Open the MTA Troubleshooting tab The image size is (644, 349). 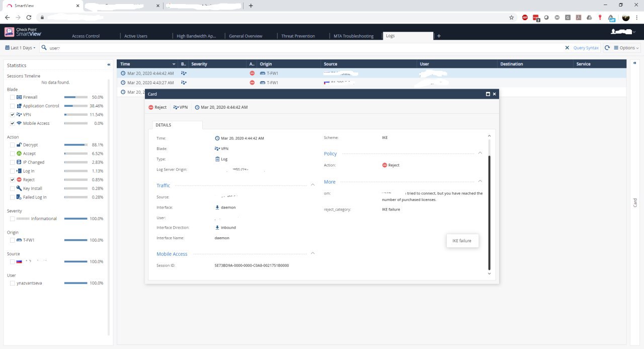click(354, 36)
